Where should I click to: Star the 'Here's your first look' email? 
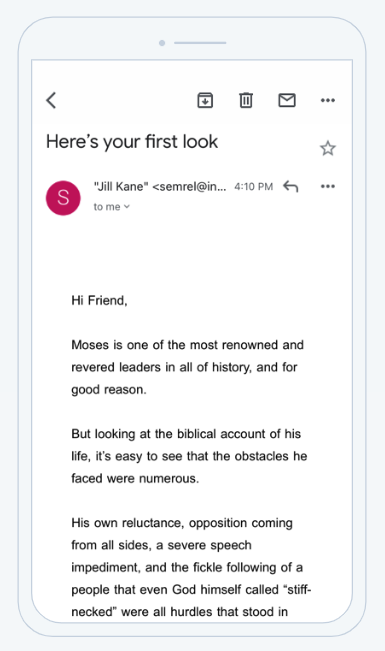pyautogui.click(x=328, y=148)
